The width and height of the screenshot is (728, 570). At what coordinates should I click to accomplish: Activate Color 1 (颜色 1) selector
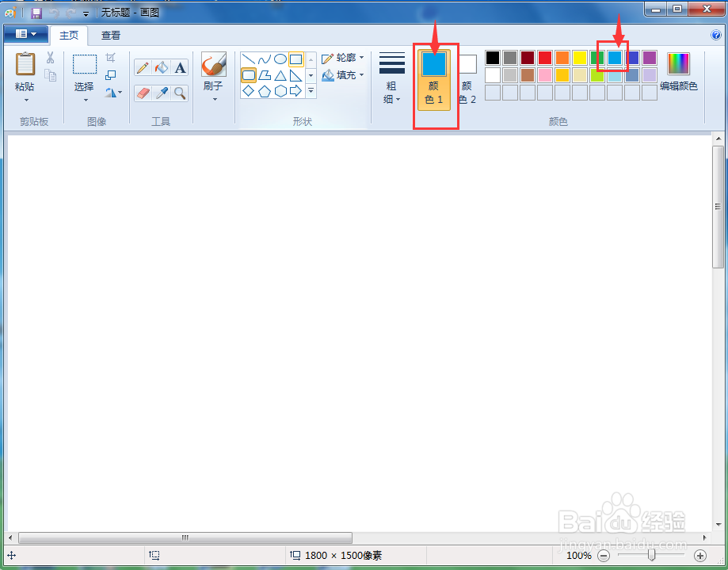click(433, 80)
